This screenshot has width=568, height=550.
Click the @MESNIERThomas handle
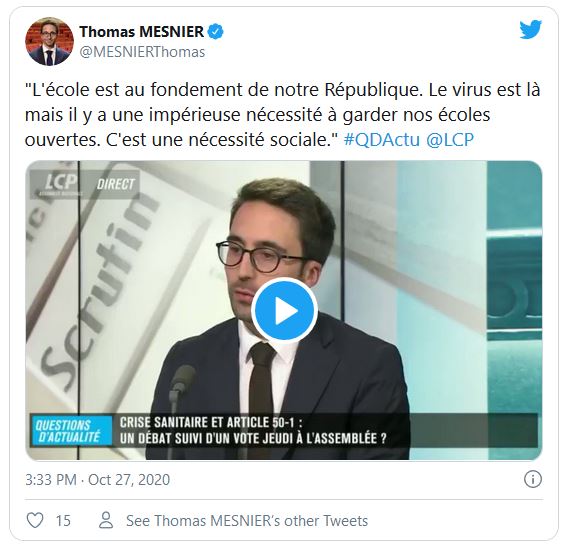coord(142,52)
